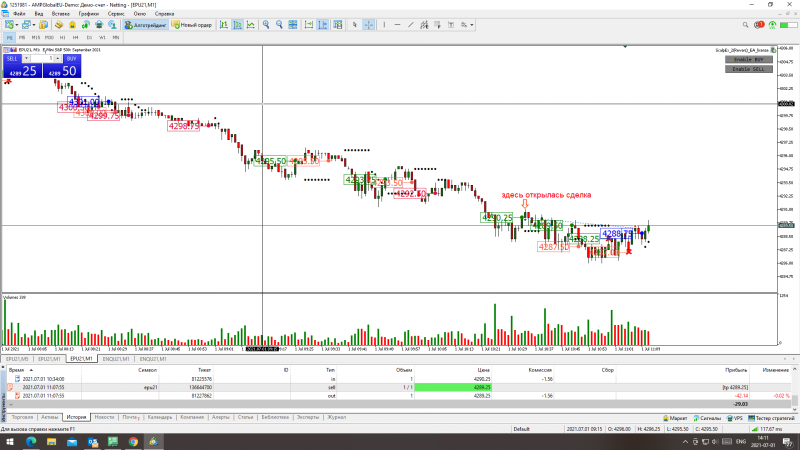Select the vertical line drawing tool

[x=384, y=24]
